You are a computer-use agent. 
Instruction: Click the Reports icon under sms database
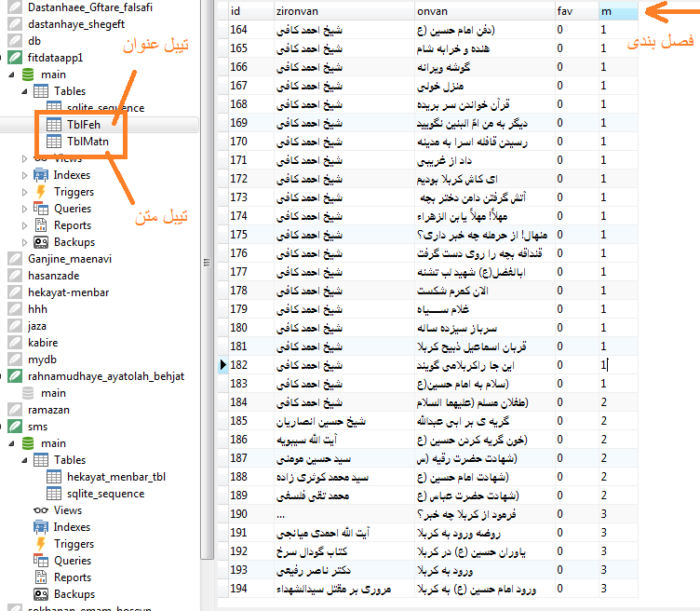pos(41,577)
